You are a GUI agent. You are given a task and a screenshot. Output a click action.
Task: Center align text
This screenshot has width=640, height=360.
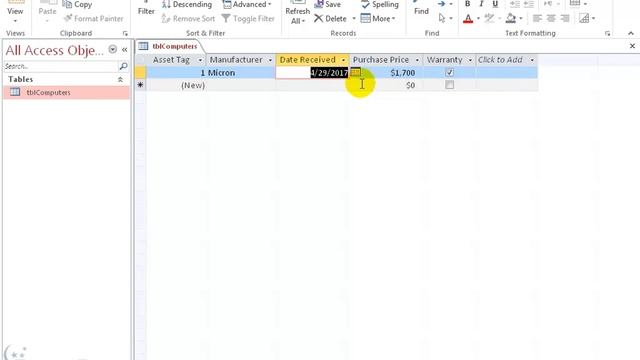551,18
